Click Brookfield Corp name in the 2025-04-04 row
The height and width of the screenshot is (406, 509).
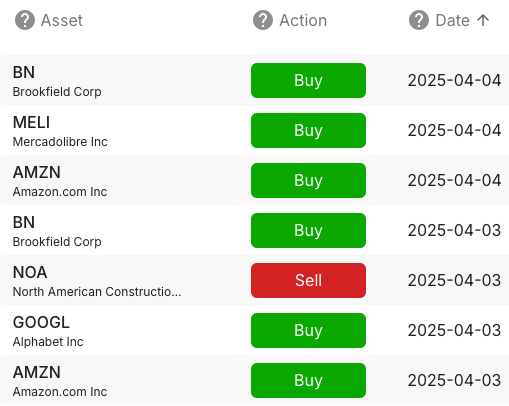pos(57,92)
